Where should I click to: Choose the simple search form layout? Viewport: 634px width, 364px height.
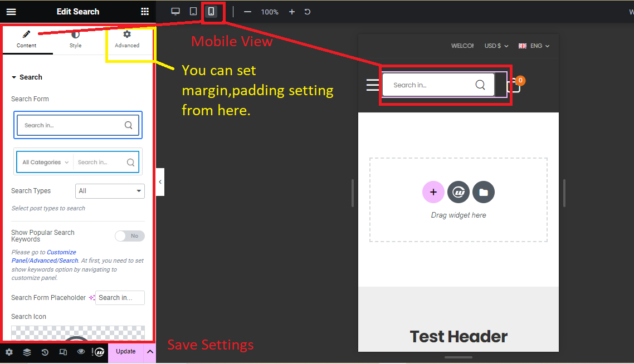(78, 125)
